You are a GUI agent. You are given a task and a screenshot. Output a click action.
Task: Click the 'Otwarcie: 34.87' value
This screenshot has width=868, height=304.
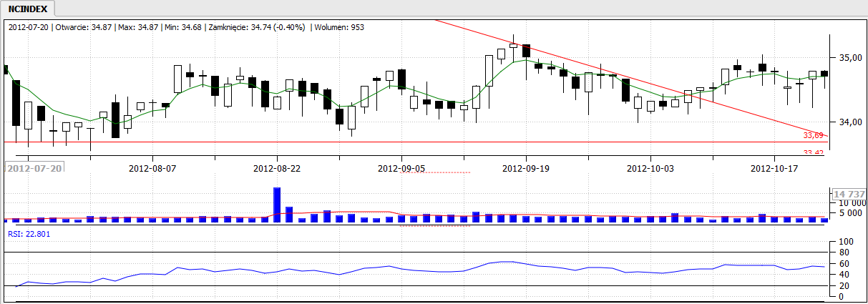(84, 27)
